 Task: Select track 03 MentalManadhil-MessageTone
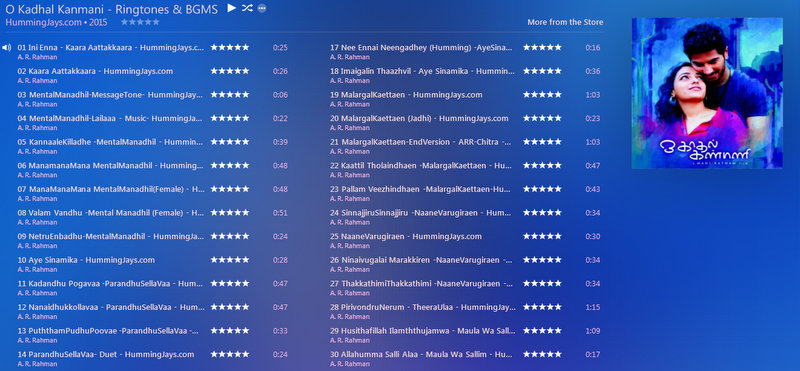point(110,94)
